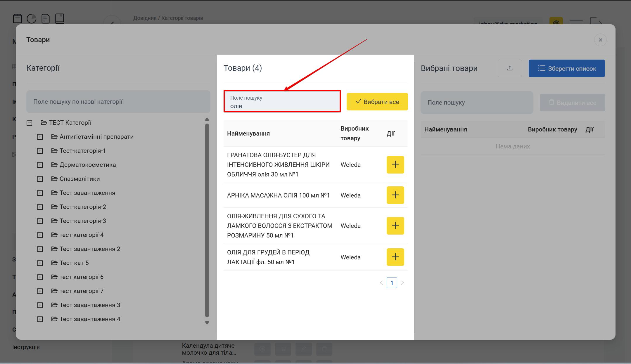
Task: Add АРНІКА МАСАЖНА ОЛІЯ with plus icon
Action: coord(395,195)
